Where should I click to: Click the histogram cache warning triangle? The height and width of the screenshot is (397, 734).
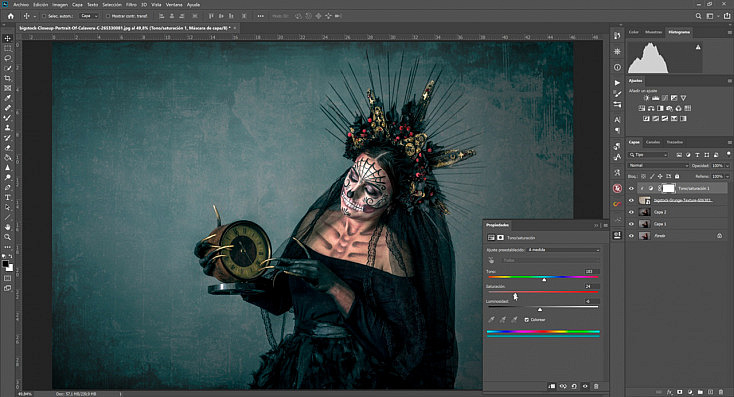coord(698,47)
